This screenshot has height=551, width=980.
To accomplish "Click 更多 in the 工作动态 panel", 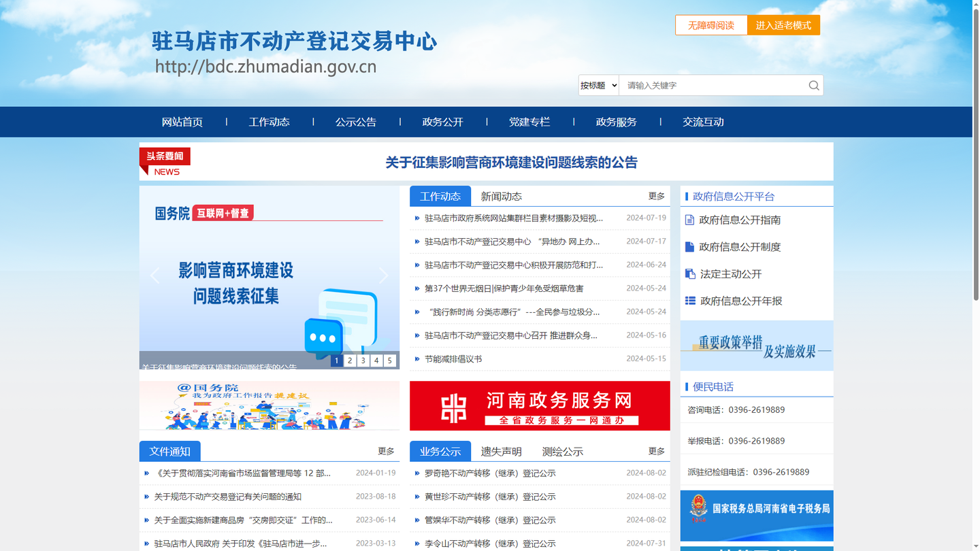I will coord(657,196).
